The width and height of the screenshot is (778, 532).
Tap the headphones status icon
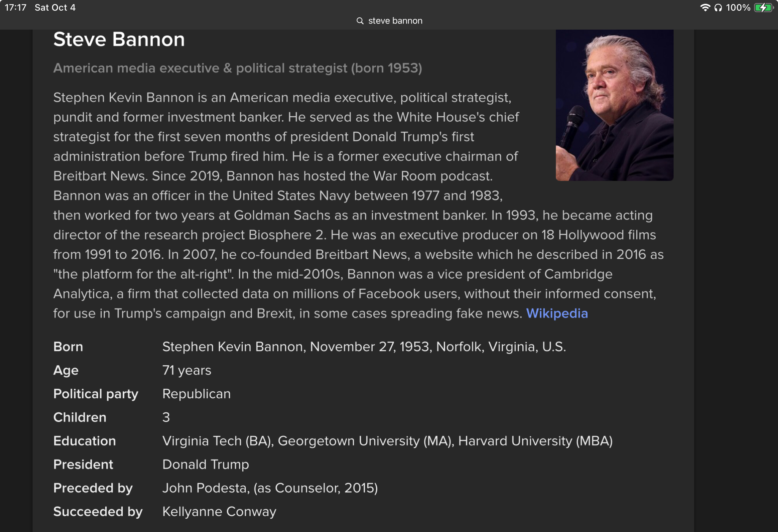click(x=718, y=8)
